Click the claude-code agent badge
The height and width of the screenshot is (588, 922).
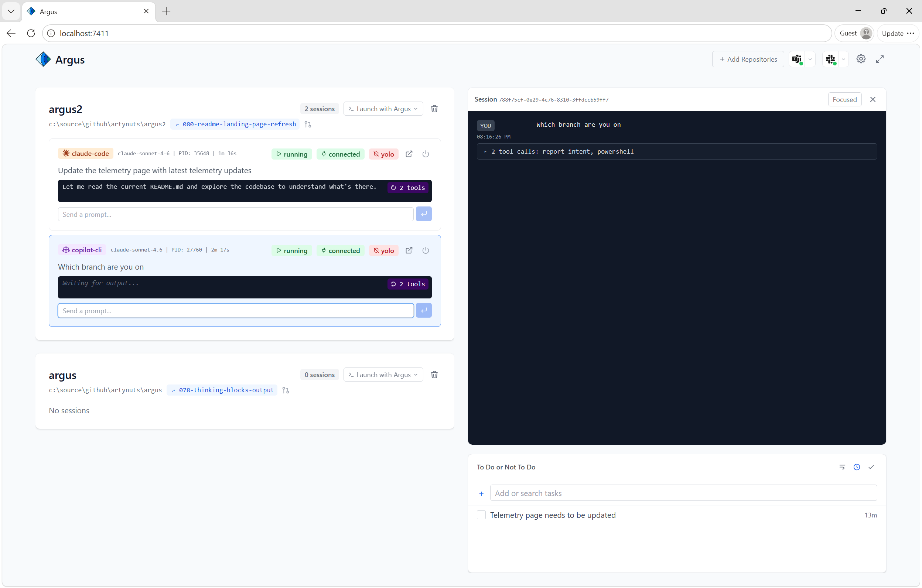tap(86, 154)
